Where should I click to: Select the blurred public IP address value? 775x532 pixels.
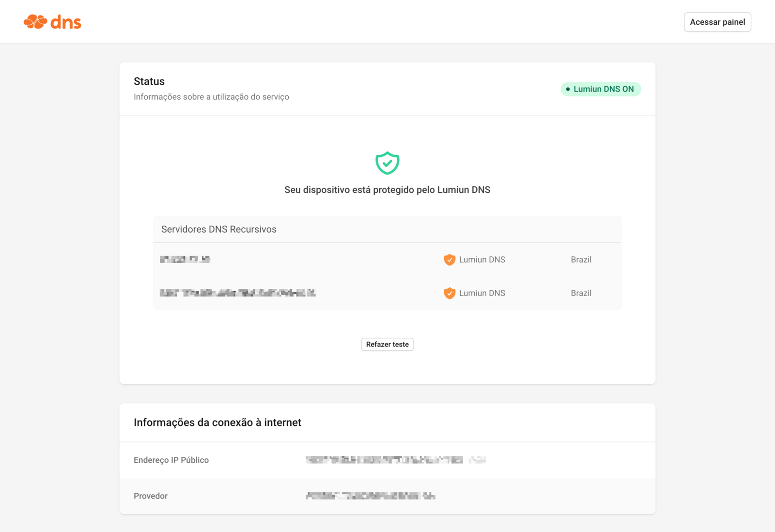coord(395,460)
